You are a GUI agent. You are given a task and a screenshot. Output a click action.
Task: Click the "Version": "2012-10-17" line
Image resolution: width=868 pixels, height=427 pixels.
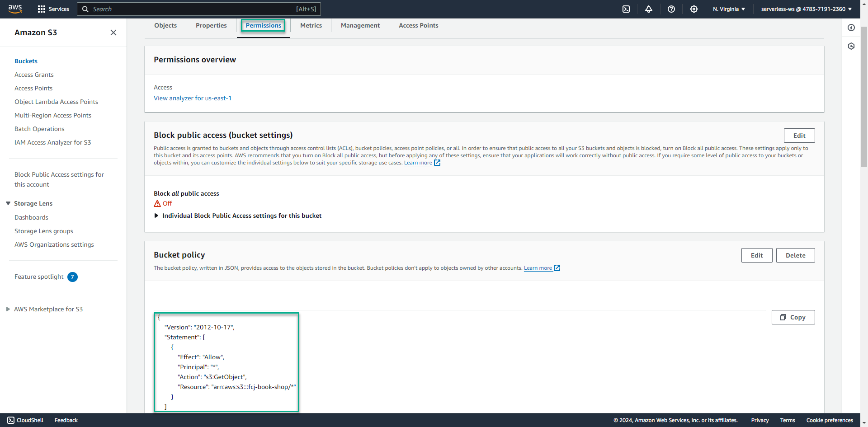point(199,327)
